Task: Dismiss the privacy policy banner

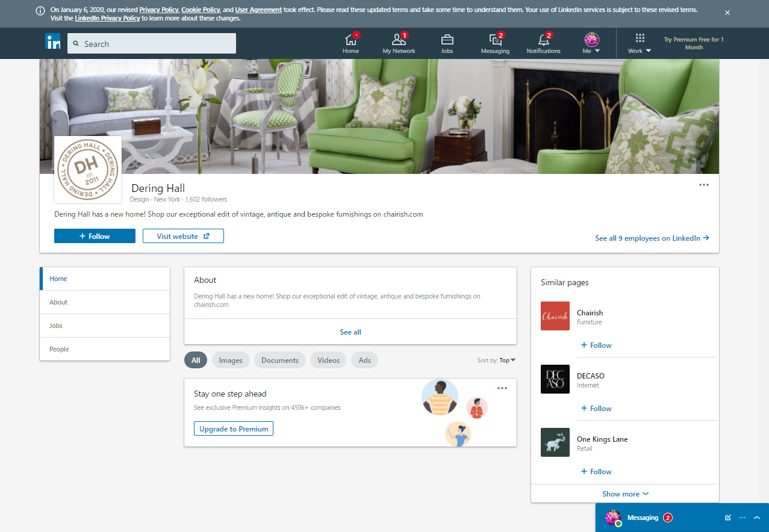Action: click(727, 13)
